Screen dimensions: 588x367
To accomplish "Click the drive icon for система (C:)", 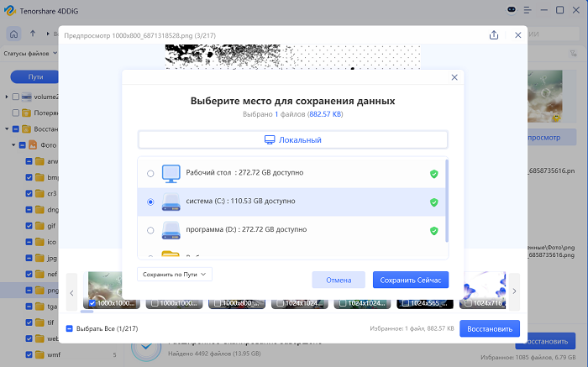I will click(171, 202).
